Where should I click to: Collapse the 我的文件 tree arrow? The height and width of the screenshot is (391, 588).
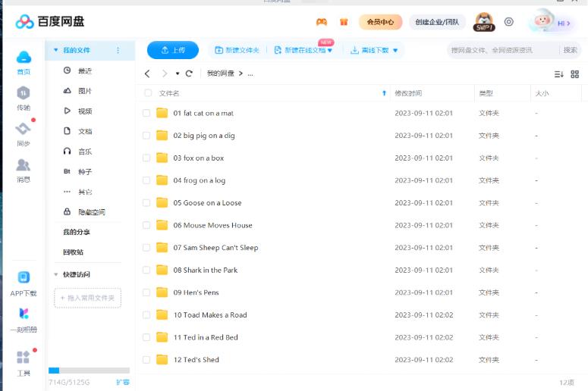55,50
